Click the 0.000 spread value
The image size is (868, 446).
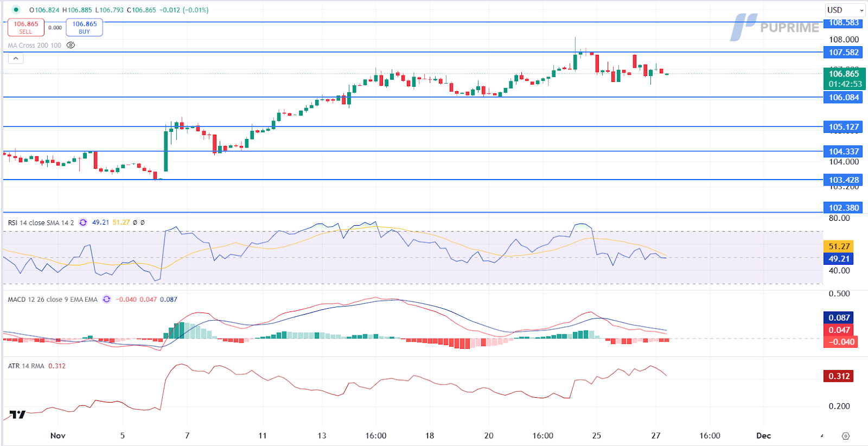(x=55, y=28)
